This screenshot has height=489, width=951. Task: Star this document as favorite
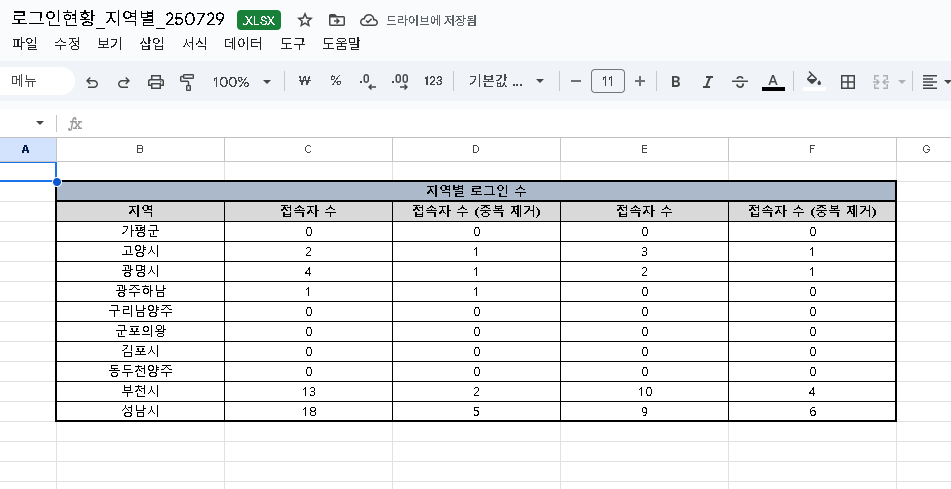(x=305, y=20)
